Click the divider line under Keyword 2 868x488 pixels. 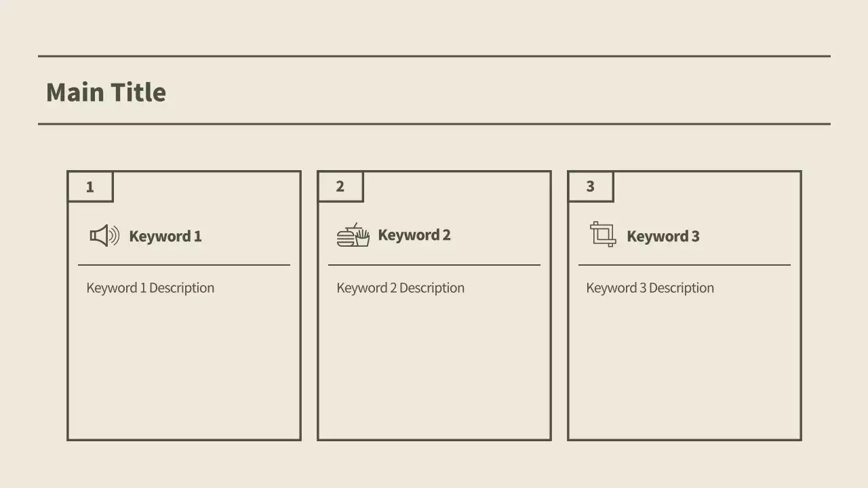pyautogui.click(x=434, y=265)
